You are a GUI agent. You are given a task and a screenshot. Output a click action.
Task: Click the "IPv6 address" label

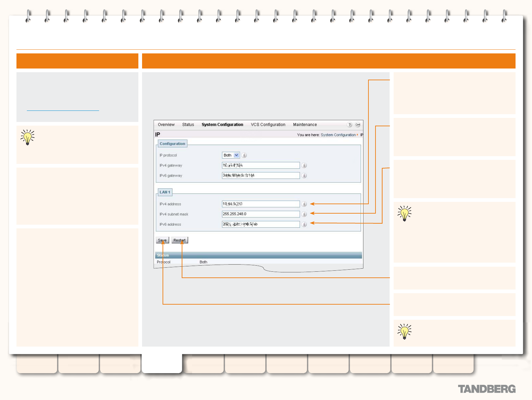(x=170, y=224)
